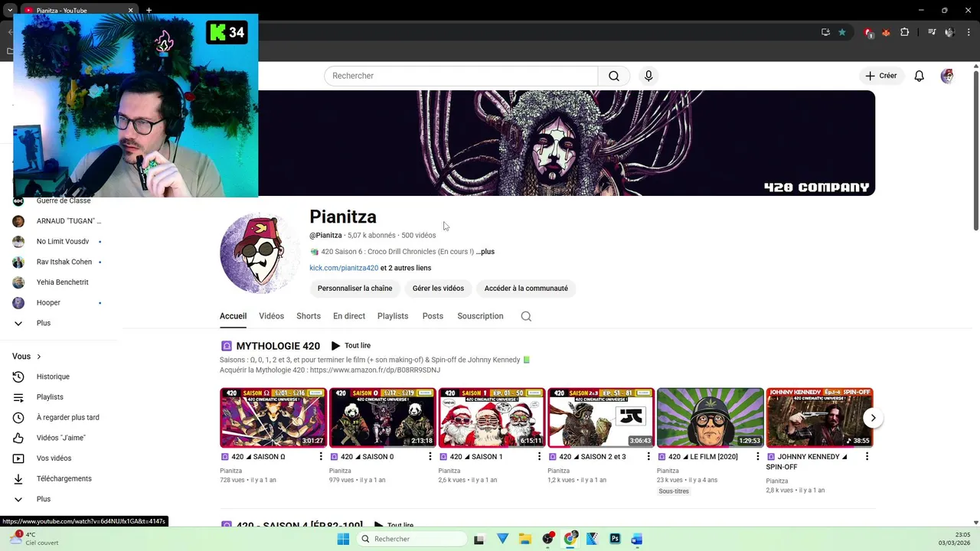980x551 pixels.
Task: Click the Créer button
Action: (x=880, y=76)
